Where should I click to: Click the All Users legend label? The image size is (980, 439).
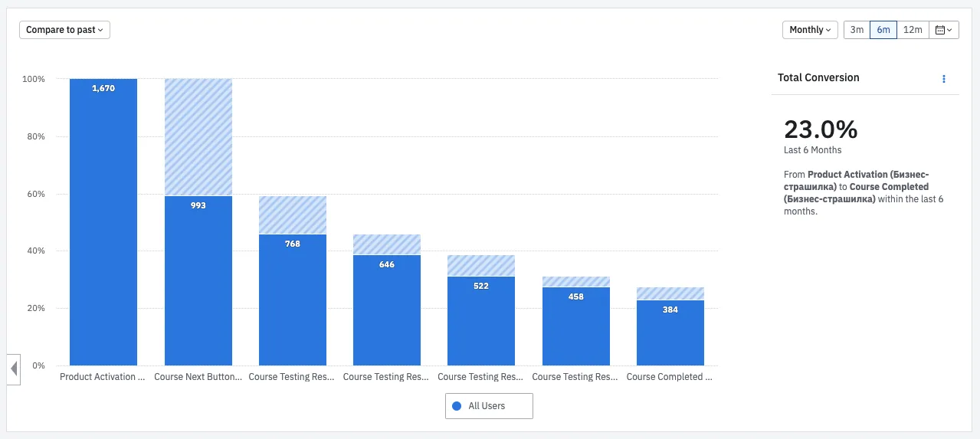[x=487, y=406]
